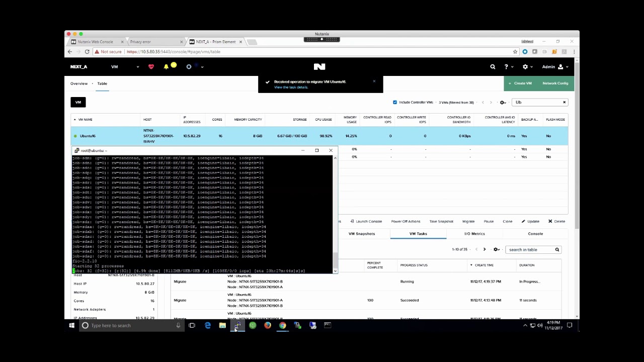The image size is (644, 362).
Task: Open the Prism search magnifier icon
Action: (x=493, y=66)
